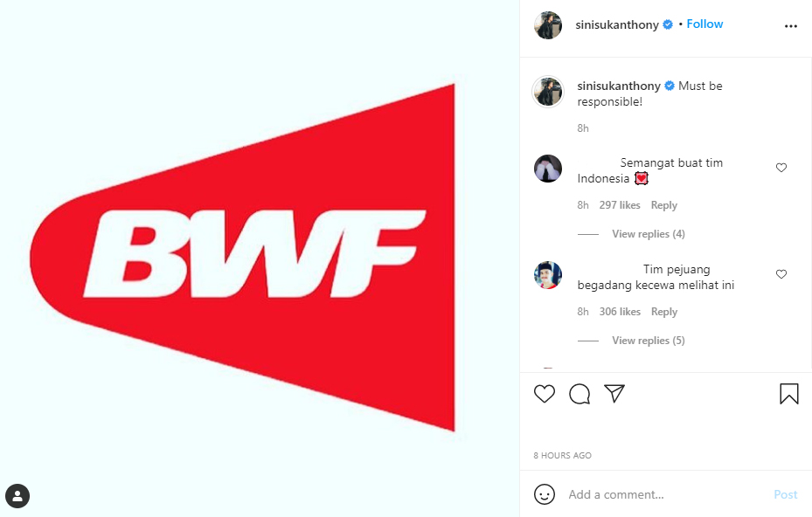Open the emoji picker smiley icon
The image size is (812, 517).
[x=545, y=494]
